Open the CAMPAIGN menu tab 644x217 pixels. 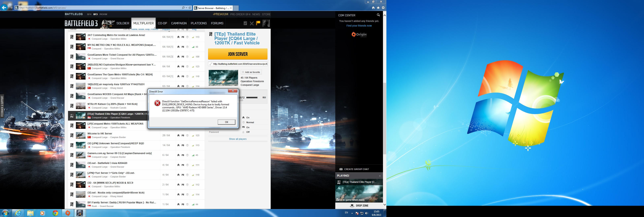tap(179, 23)
